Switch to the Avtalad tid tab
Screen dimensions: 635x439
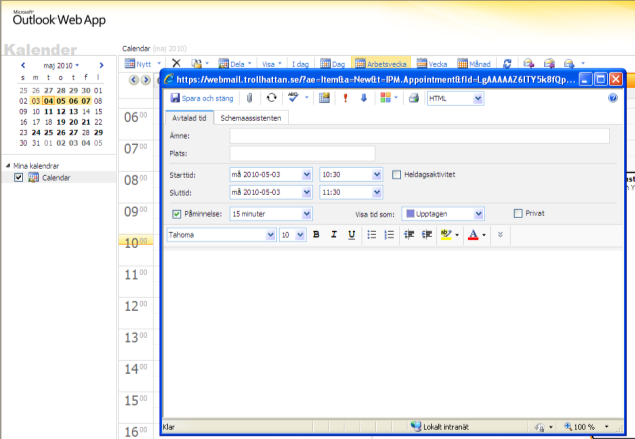(189, 118)
